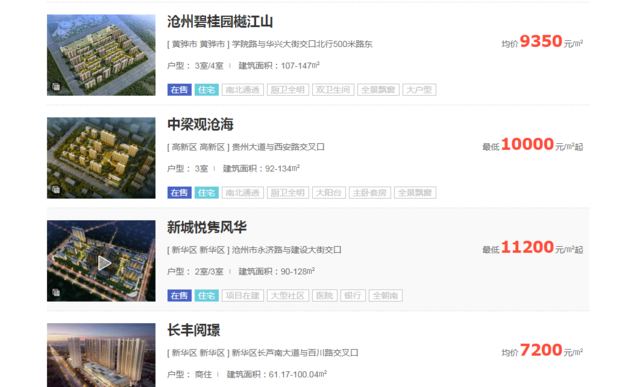Open the 长丰阅璟 listing title
Screen dimensions: 640x387
(x=193, y=330)
